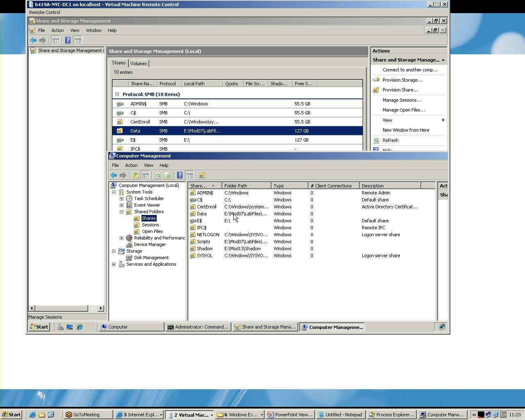Open File menu in Share and Storage Management
The width and height of the screenshot is (525, 420).
tap(41, 30)
